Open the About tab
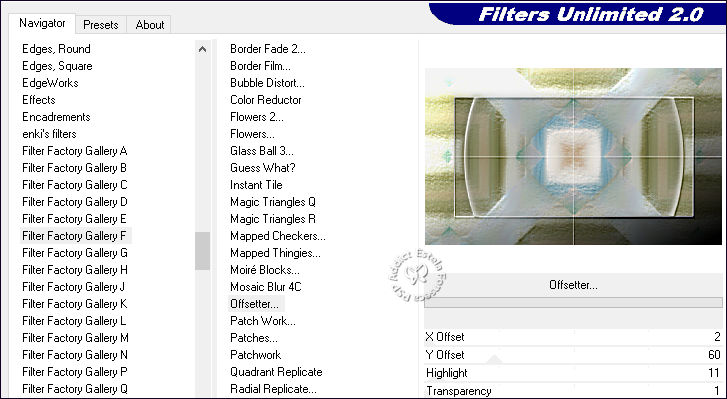The width and height of the screenshot is (727, 399). (x=150, y=25)
